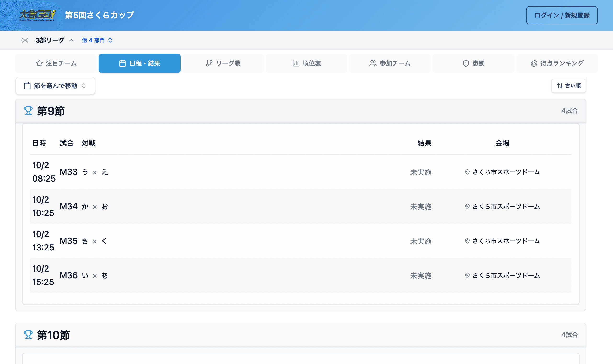Image resolution: width=613 pixels, height=364 pixels.
Task: Click the location pin for match M34
Action: point(467,206)
